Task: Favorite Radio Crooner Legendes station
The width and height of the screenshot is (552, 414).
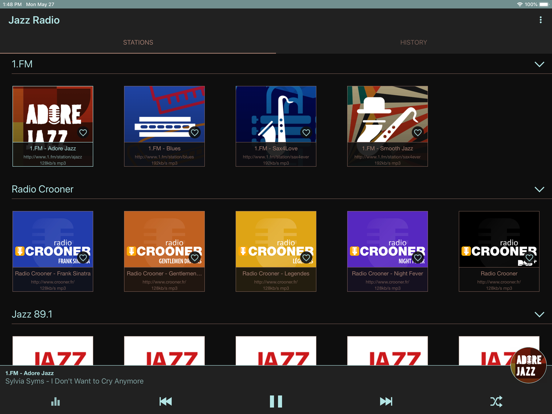Action: 306,257
